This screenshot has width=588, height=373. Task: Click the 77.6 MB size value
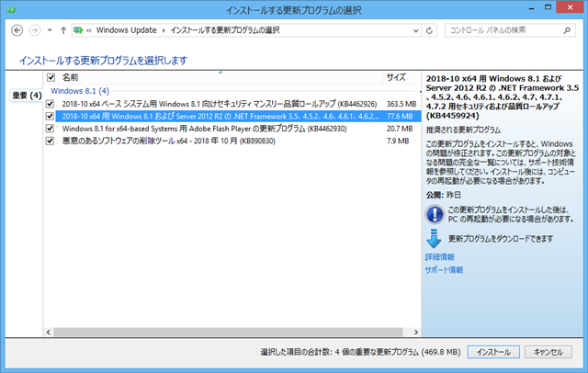[400, 116]
